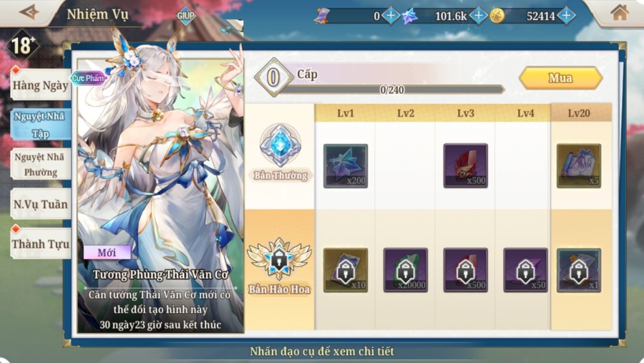Go back using the arrow icon
This screenshot has width=644, height=363.
pos(29,12)
